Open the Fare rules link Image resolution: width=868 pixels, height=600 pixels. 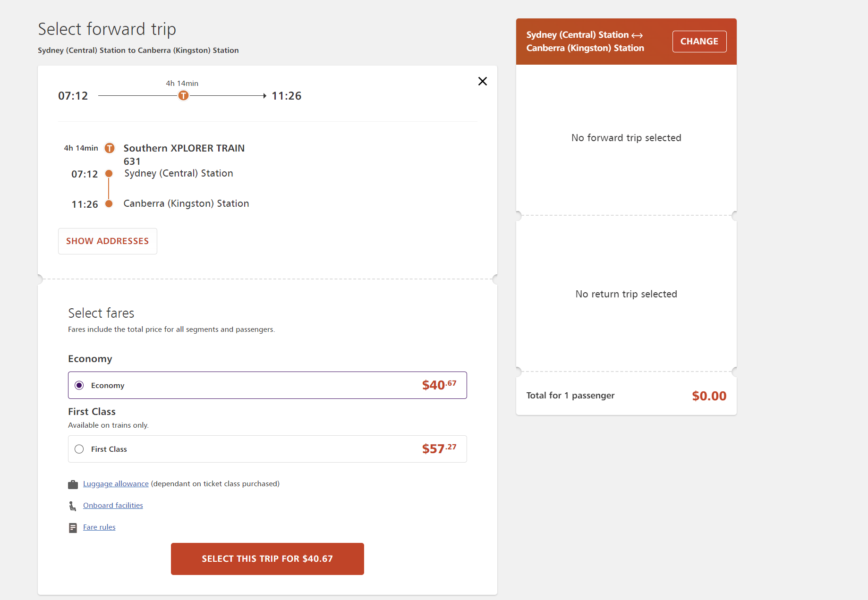[99, 527]
